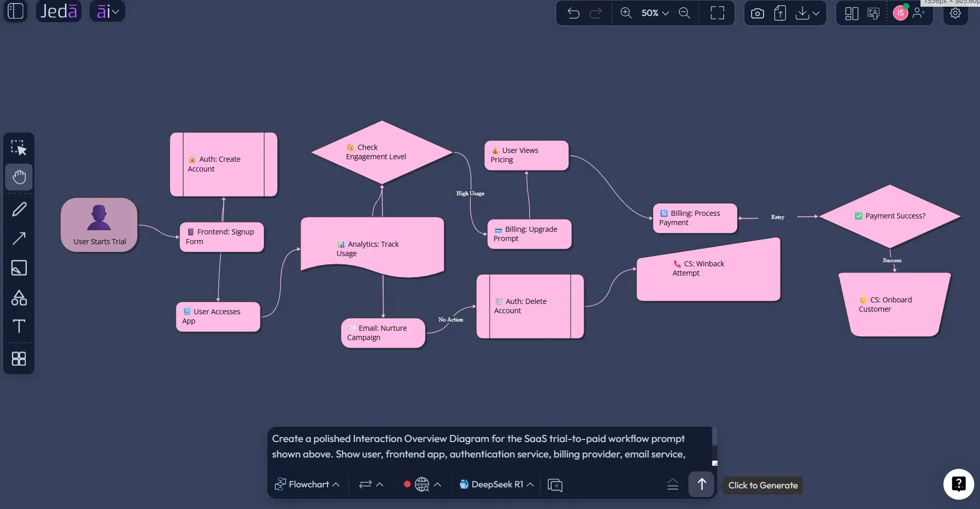Select the Auth: Create Account node
This screenshot has width=980, height=509.
(x=224, y=164)
